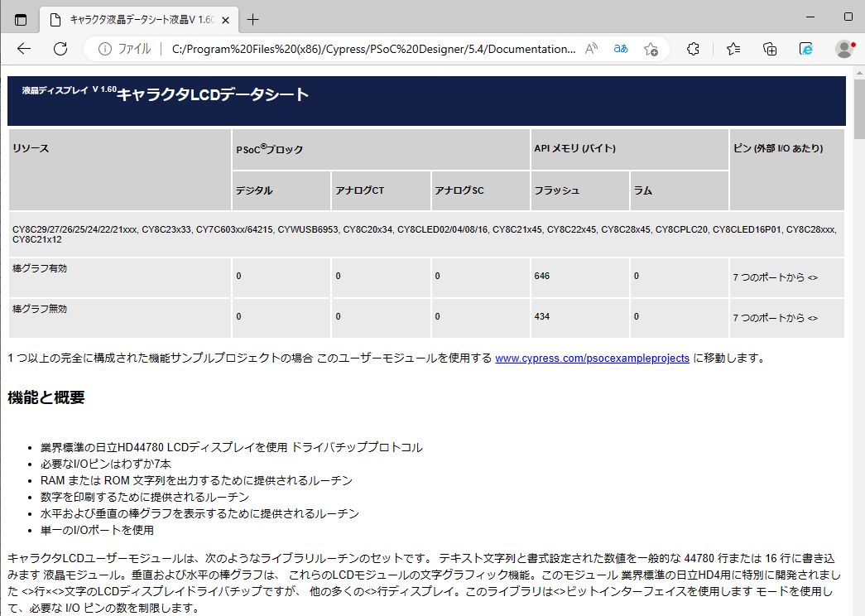Click bullet 数字を印刷するために提供されるルーチン

pyautogui.click(x=145, y=498)
